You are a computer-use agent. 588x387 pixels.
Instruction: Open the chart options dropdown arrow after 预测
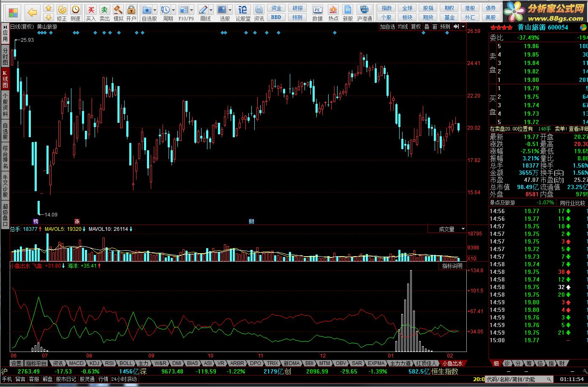(x=463, y=27)
